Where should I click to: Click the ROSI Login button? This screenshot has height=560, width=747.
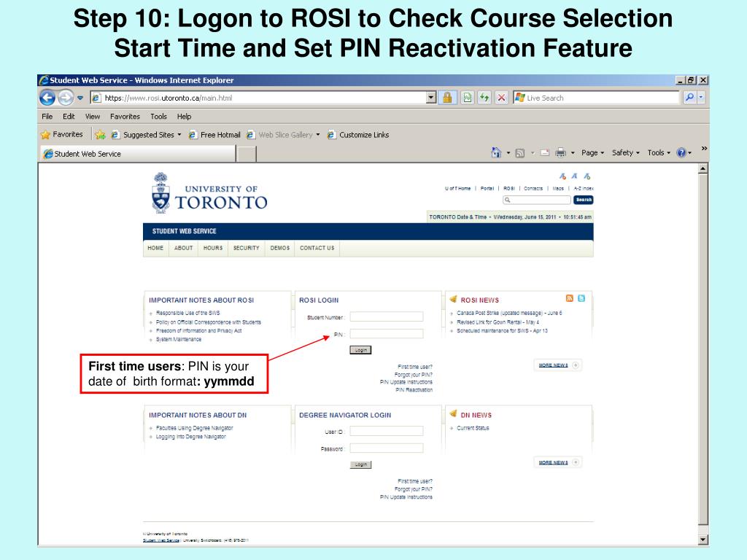360,350
